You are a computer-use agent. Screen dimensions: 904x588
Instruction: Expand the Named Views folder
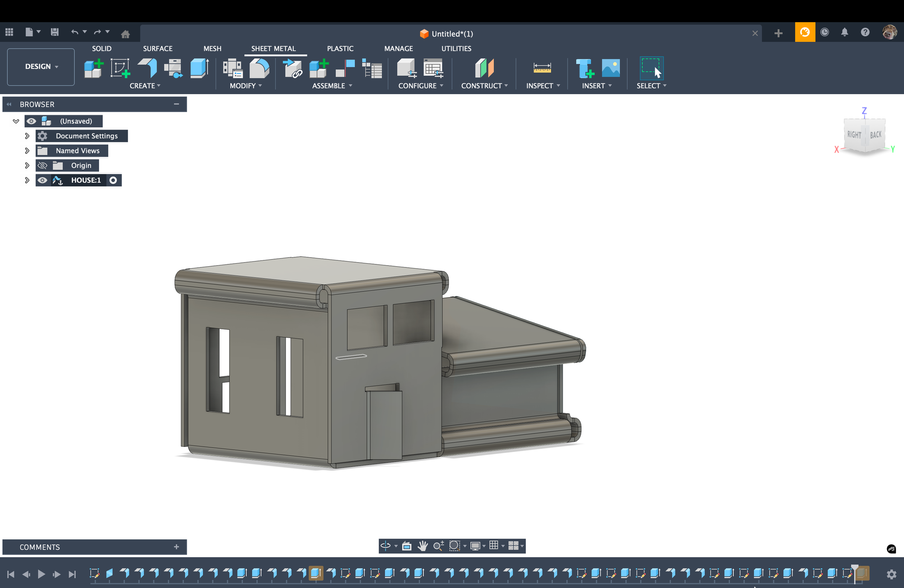(27, 150)
